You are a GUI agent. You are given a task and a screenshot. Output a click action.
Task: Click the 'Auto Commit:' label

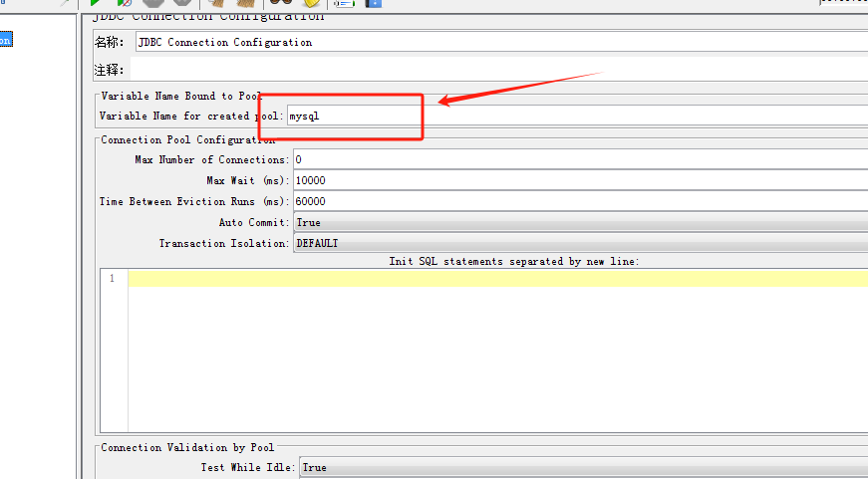(255, 222)
